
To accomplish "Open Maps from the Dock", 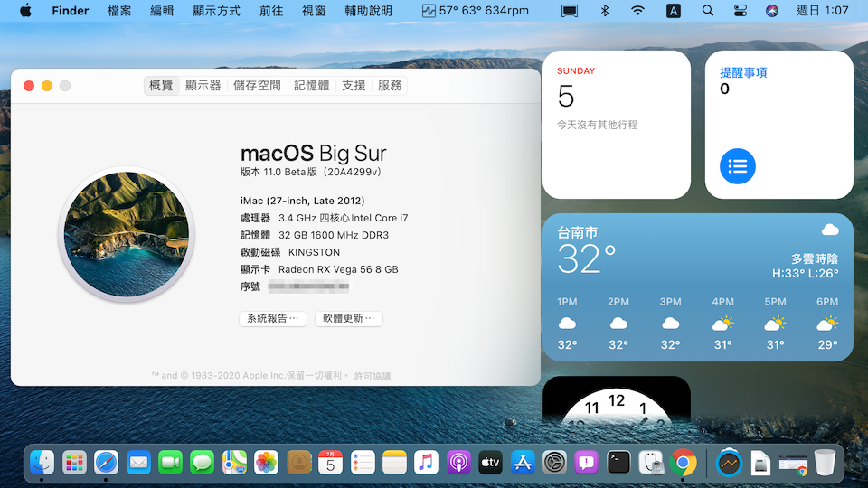I will [234, 463].
